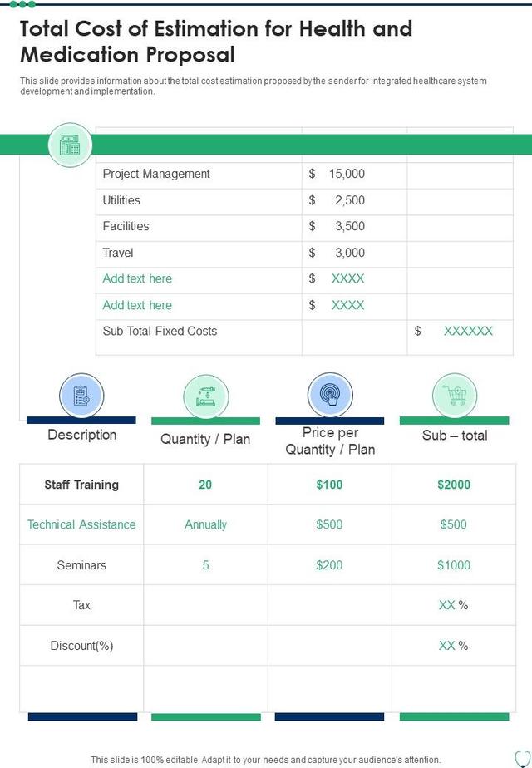Click the 'Technical Assistance' cell

81,524
